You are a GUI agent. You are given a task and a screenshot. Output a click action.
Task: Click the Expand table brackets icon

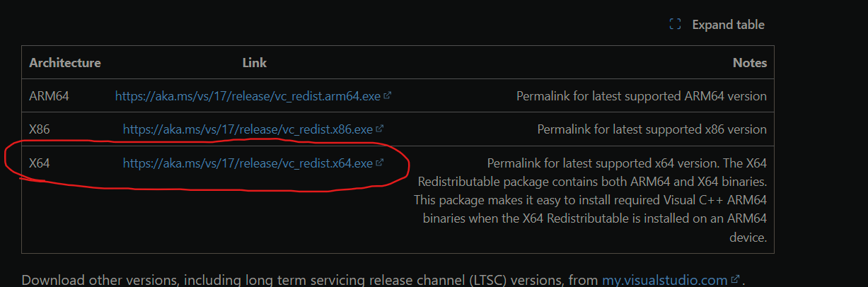[675, 25]
